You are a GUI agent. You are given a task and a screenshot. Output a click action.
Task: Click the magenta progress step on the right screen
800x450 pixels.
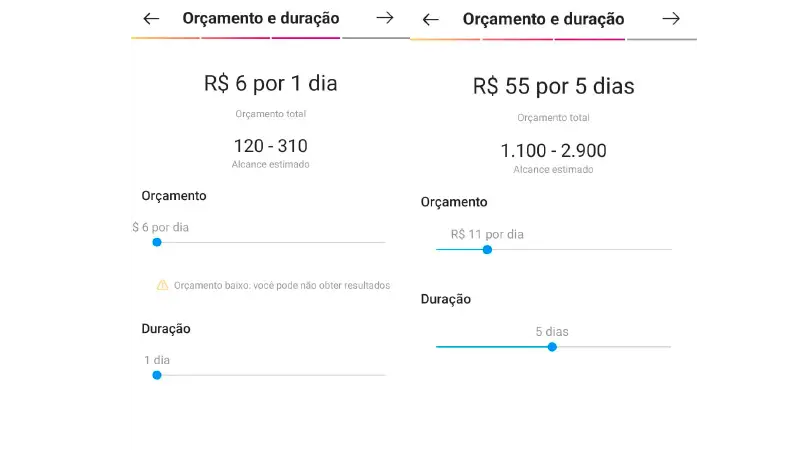click(x=589, y=39)
